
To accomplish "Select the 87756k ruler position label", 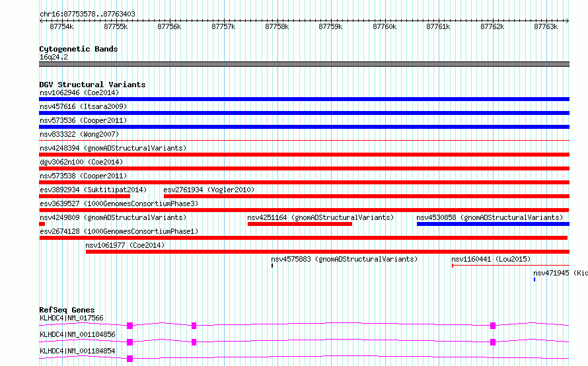I will (x=169, y=26).
